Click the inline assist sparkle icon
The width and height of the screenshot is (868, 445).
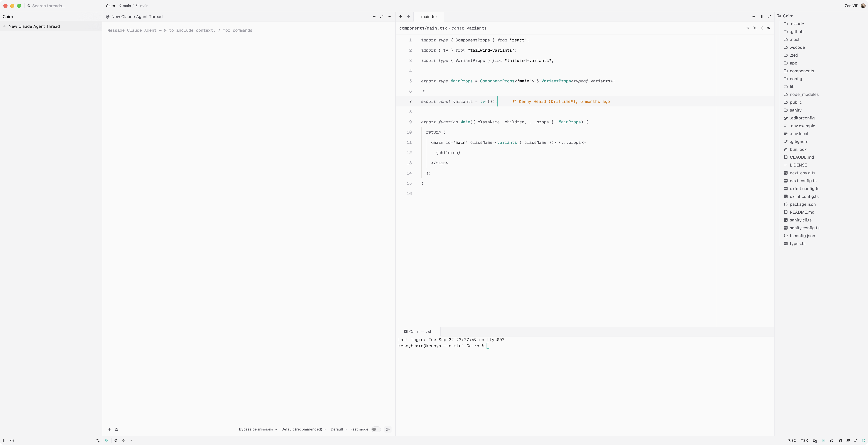[755, 28]
